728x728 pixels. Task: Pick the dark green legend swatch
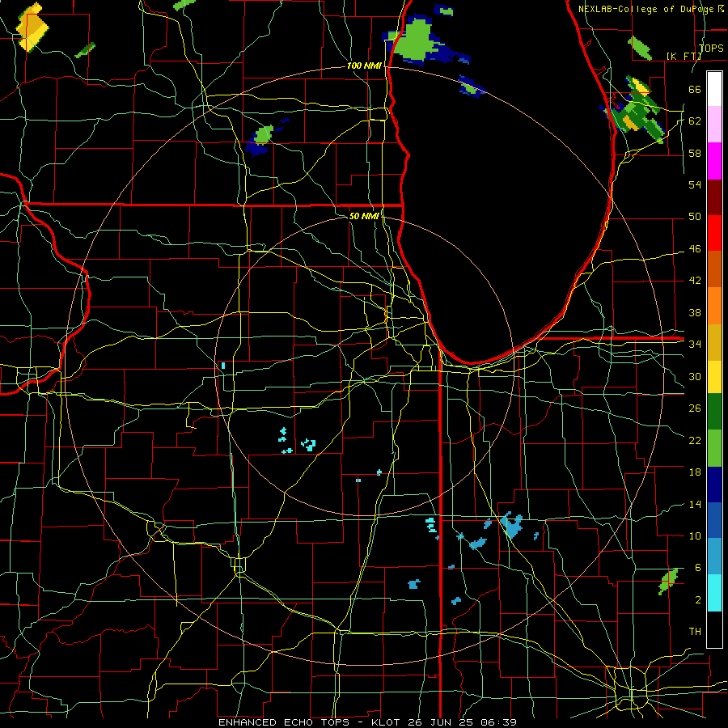tap(714, 412)
